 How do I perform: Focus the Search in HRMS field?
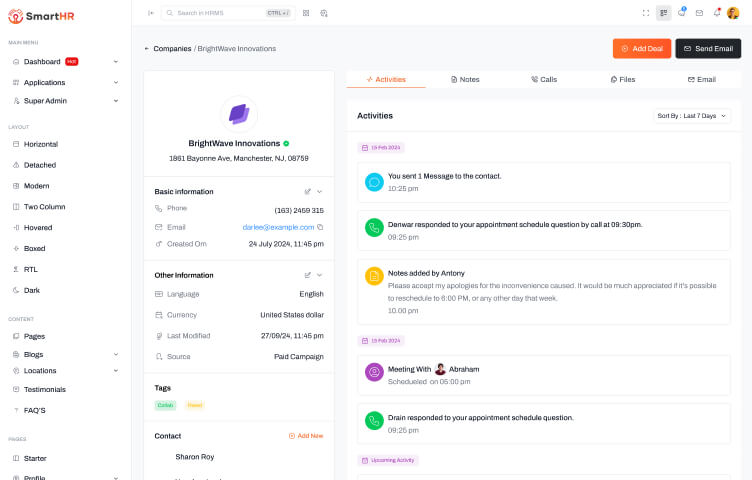click(x=228, y=13)
